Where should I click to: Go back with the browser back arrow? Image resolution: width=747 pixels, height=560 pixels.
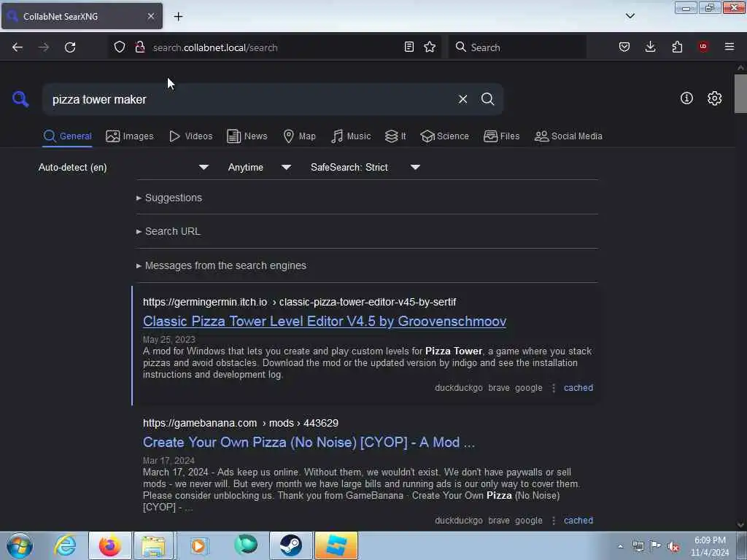tap(18, 47)
